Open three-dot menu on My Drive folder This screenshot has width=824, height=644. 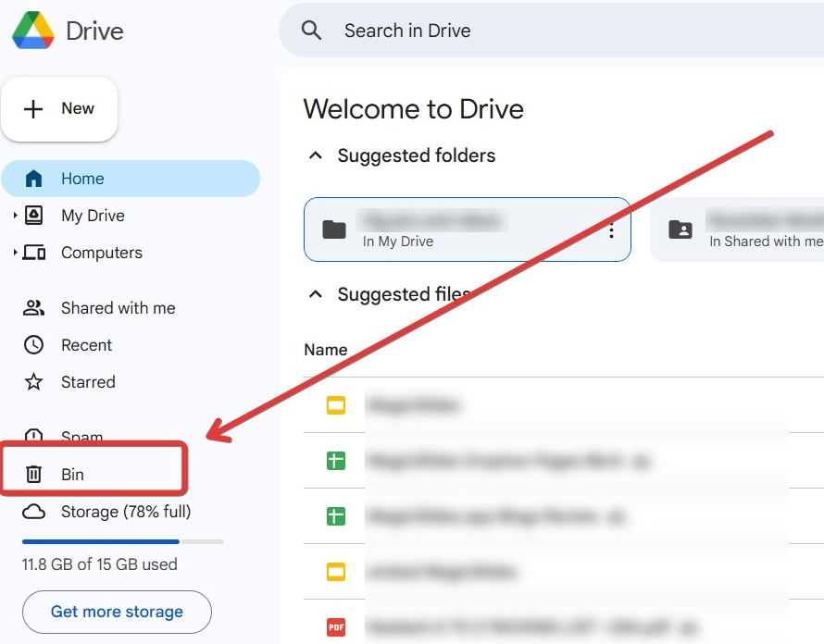click(611, 230)
